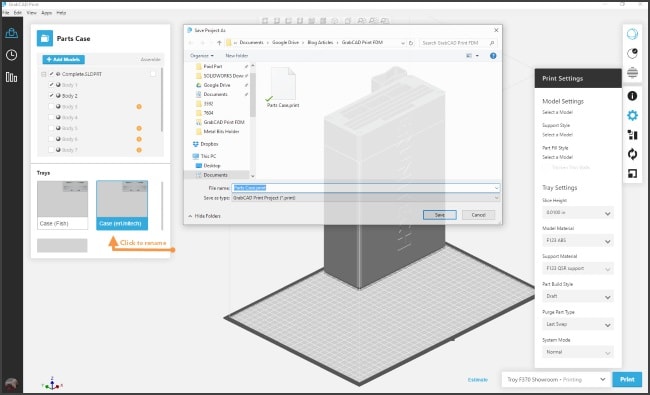Select the model view sphere icon
Screen dimensions: 650x395
tap(632, 34)
